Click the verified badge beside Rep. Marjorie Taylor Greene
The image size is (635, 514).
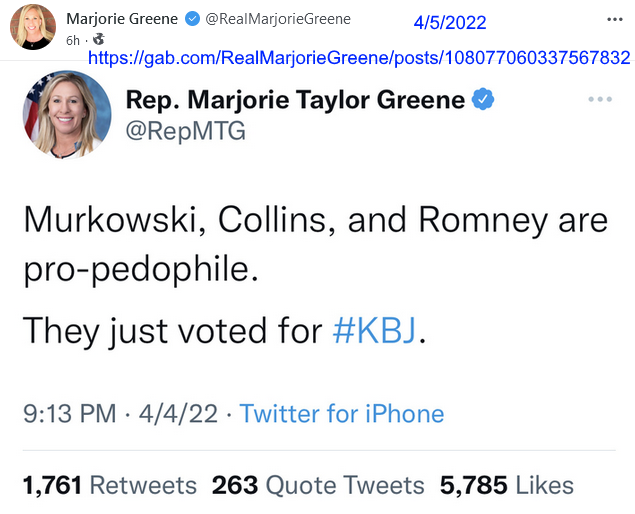(483, 99)
